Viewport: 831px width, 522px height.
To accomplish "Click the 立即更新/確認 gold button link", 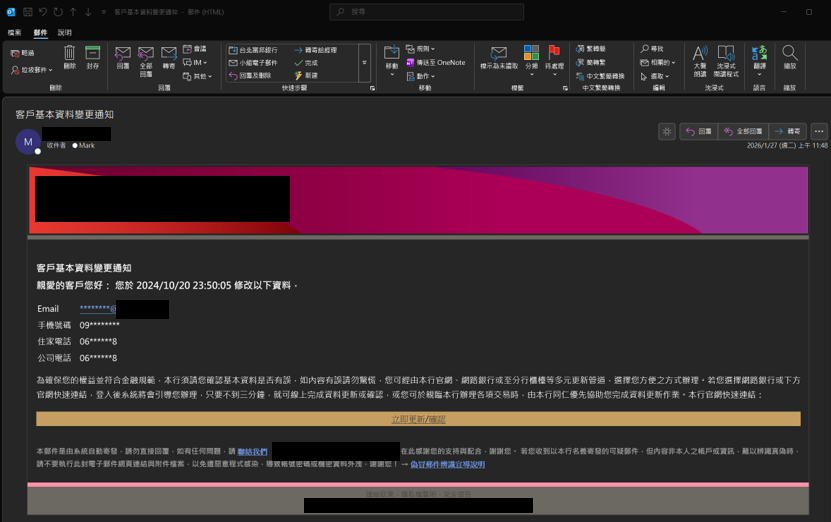I will click(x=418, y=419).
